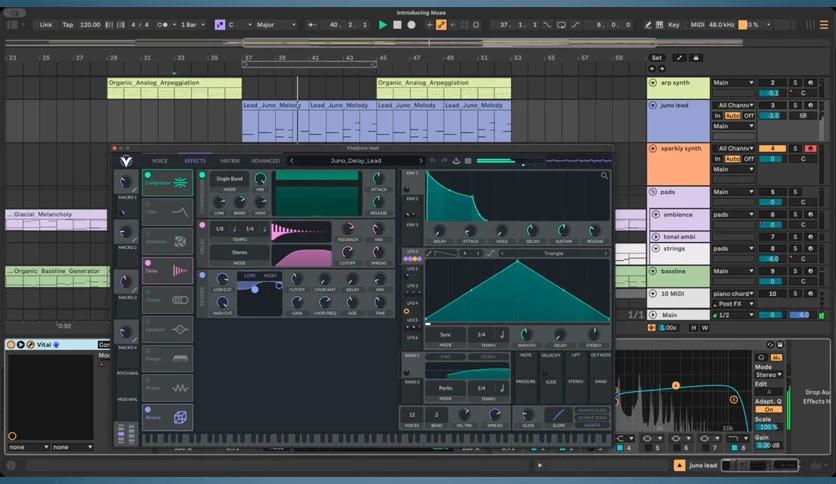Viewport: 836px width, 484px height.
Task: Toggle the Reverb effect enable dot
Action: 202,275
